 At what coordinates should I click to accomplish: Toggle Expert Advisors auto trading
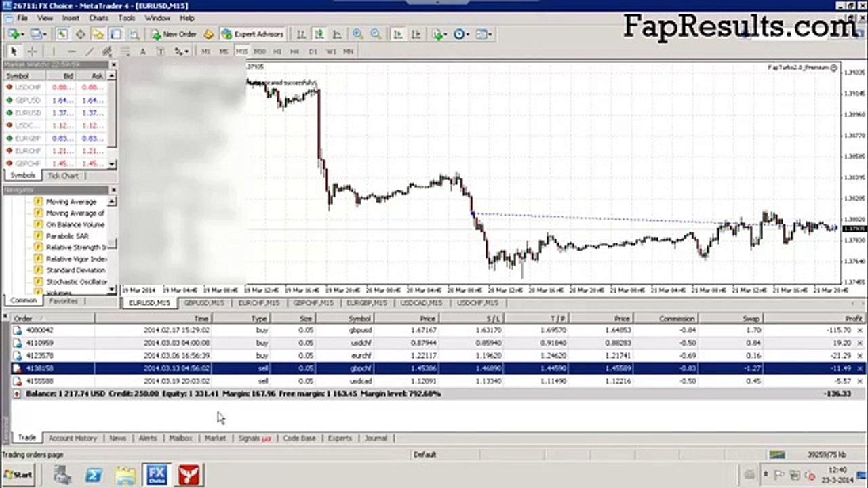click(252, 34)
